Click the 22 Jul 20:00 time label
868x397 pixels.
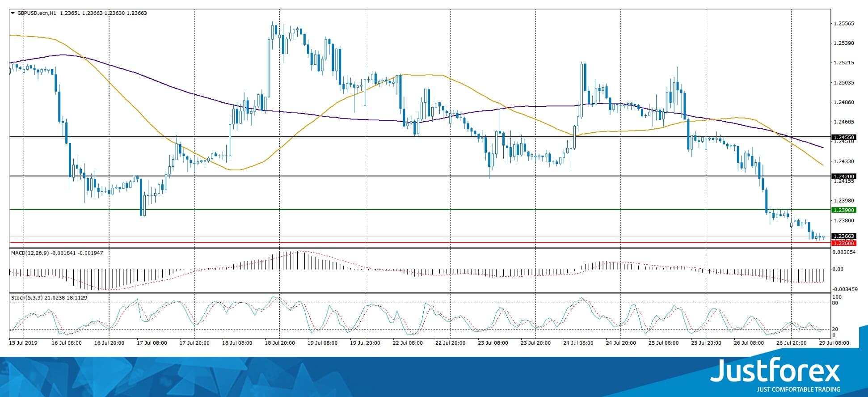click(x=451, y=343)
